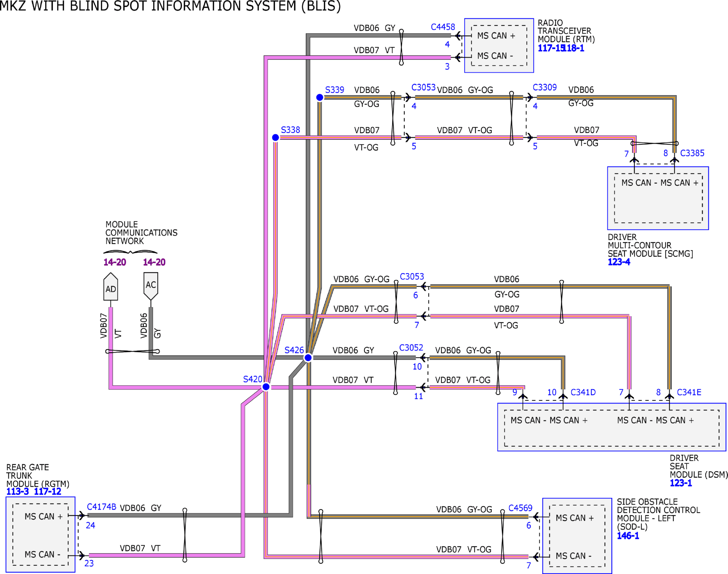Image resolution: width=728 pixels, height=574 pixels.
Task: Click the C4458 connector label
Action: [443, 27]
